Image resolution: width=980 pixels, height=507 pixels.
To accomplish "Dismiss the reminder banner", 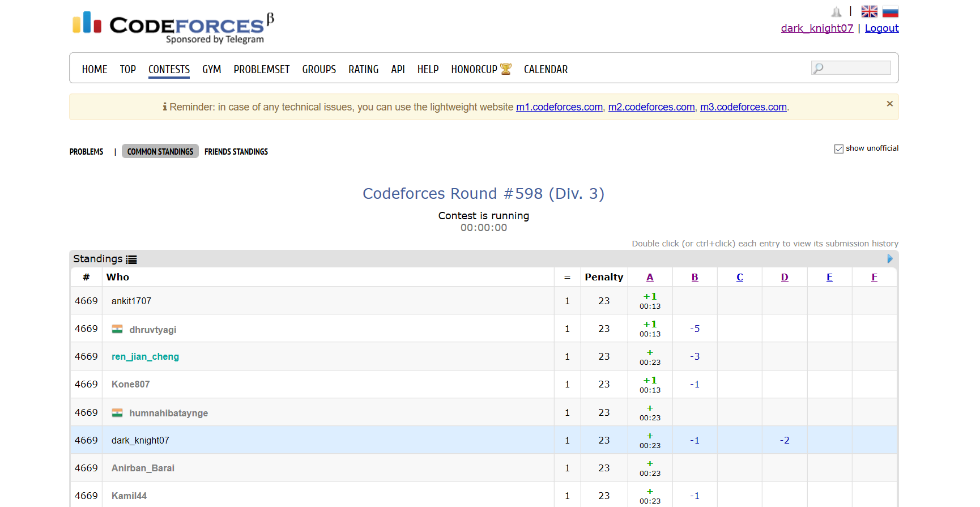I will click(x=889, y=104).
